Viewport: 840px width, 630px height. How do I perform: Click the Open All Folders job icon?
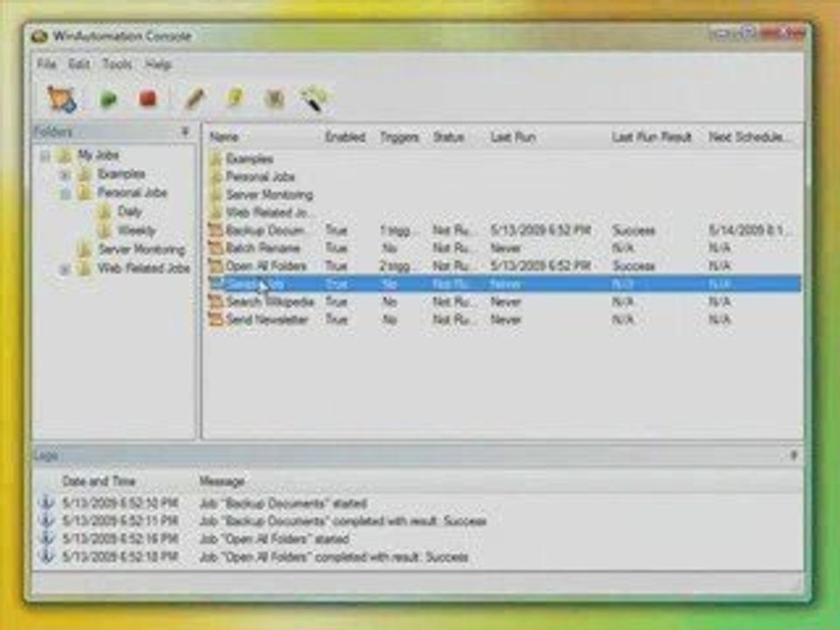click(x=216, y=266)
